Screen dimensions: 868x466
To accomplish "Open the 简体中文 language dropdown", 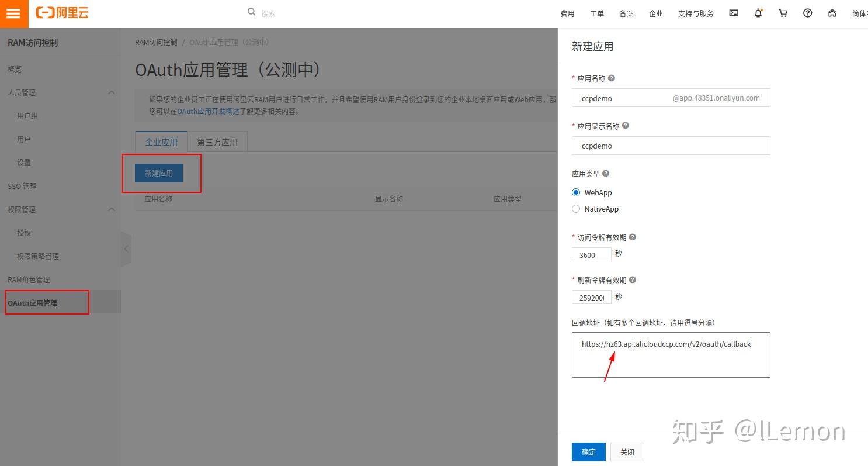I will (x=859, y=13).
